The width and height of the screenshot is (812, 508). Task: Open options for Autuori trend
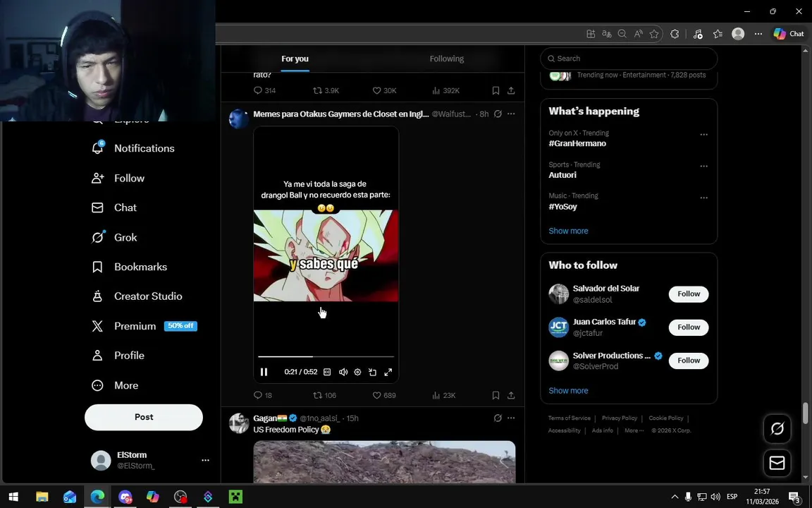point(703,167)
